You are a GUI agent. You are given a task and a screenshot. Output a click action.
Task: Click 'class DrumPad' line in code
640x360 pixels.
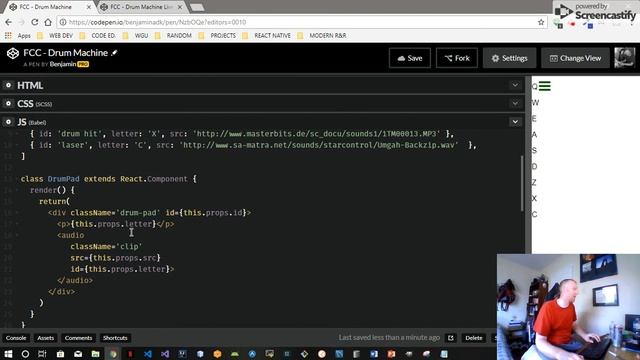coord(109,179)
